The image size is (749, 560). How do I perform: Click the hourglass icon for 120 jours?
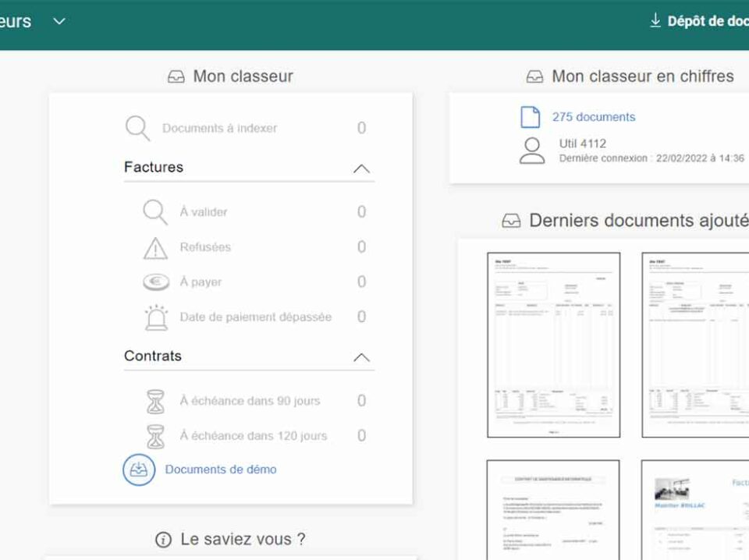155,436
